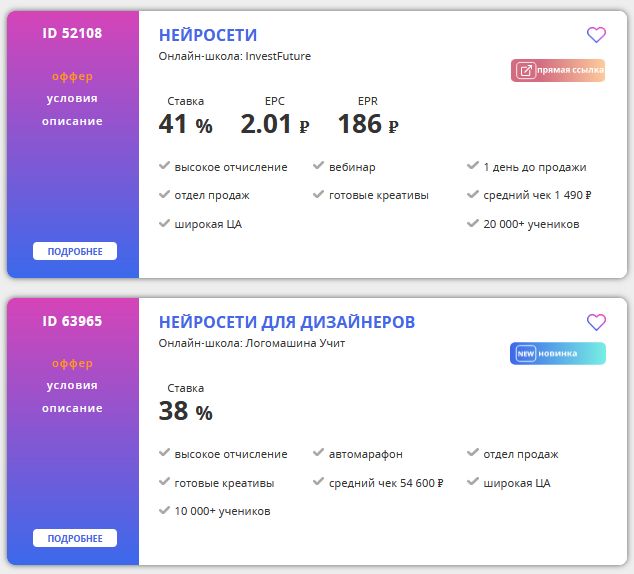
Task: Click the ID 63965 label
Action: tap(72, 321)
